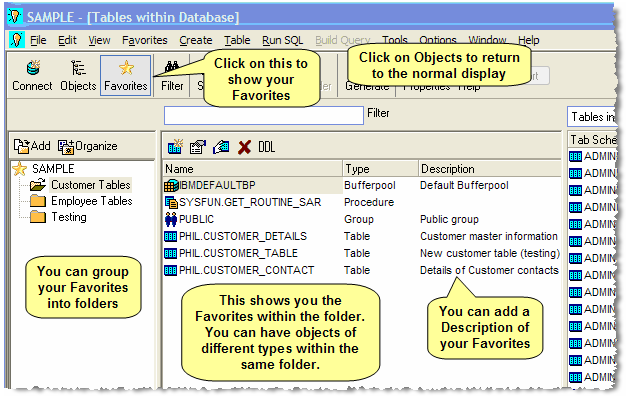626x398 pixels.
Task: Open the File menu
Action: (38, 40)
